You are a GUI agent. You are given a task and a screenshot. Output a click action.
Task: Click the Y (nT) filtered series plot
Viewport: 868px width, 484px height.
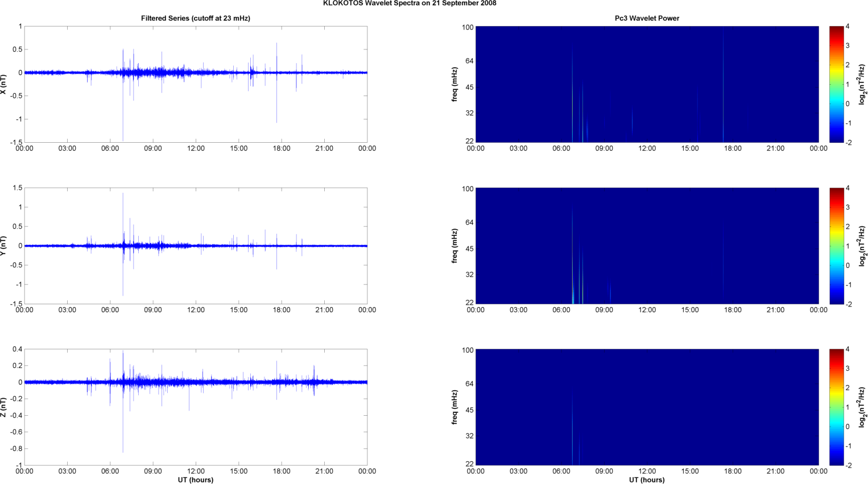[x=196, y=246]
